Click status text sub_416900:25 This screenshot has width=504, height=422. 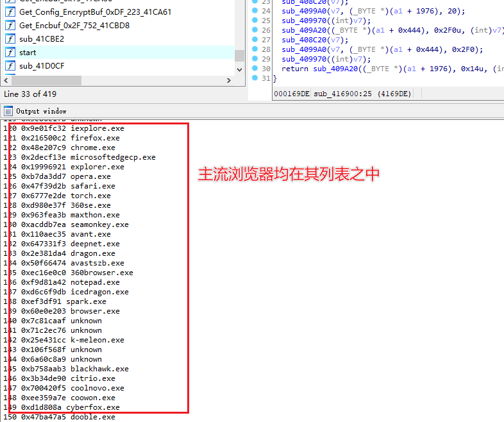tap(342, 94)
